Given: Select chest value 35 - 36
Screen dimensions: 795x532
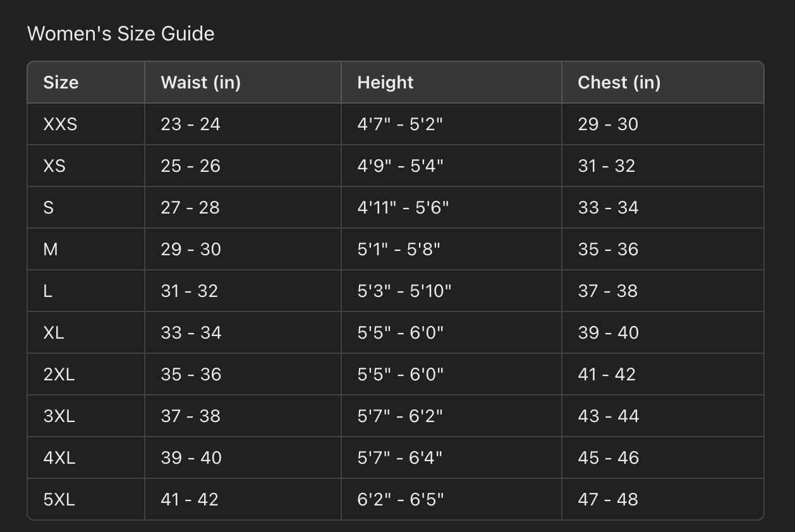Looking at the screenshot, I should 608,249.
